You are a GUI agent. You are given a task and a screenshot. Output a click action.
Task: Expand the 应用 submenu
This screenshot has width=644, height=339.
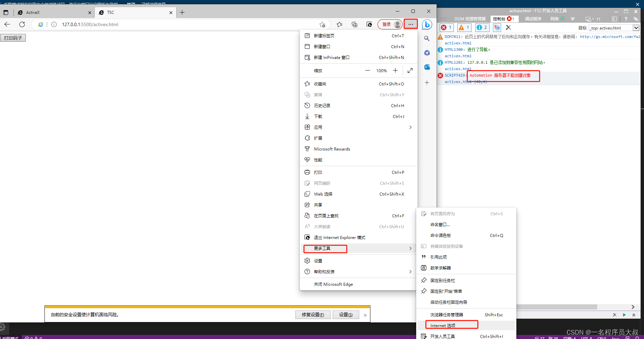point(358,127)
